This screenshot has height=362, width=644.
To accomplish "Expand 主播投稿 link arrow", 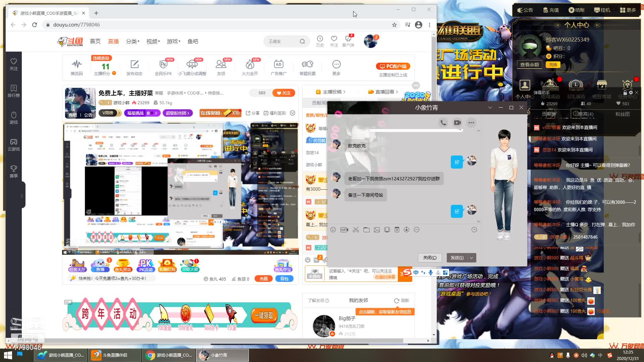I will click(344, 92).
